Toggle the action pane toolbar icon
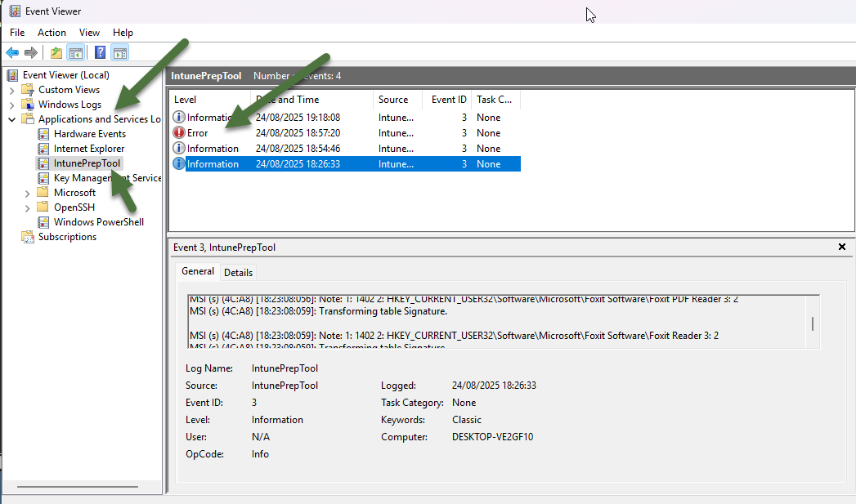Viewport: 856px width, 504px height. click(119, 51)
